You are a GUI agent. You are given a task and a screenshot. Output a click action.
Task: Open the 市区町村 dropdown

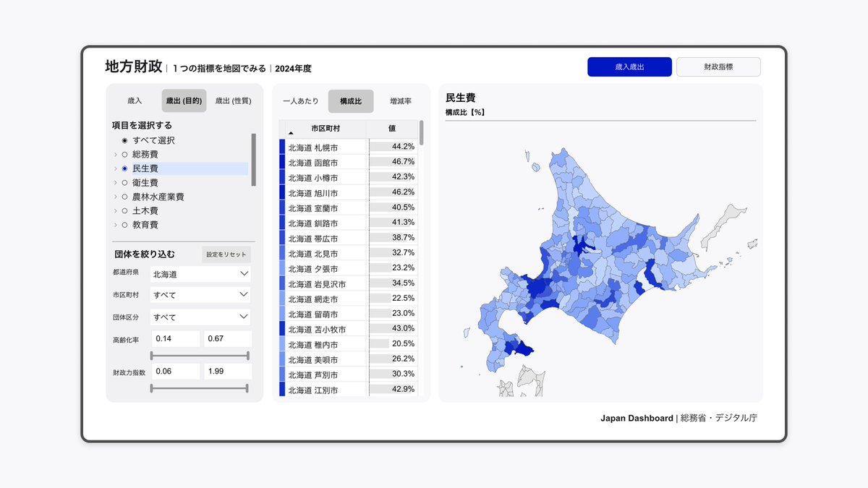[x=200, y=294]
